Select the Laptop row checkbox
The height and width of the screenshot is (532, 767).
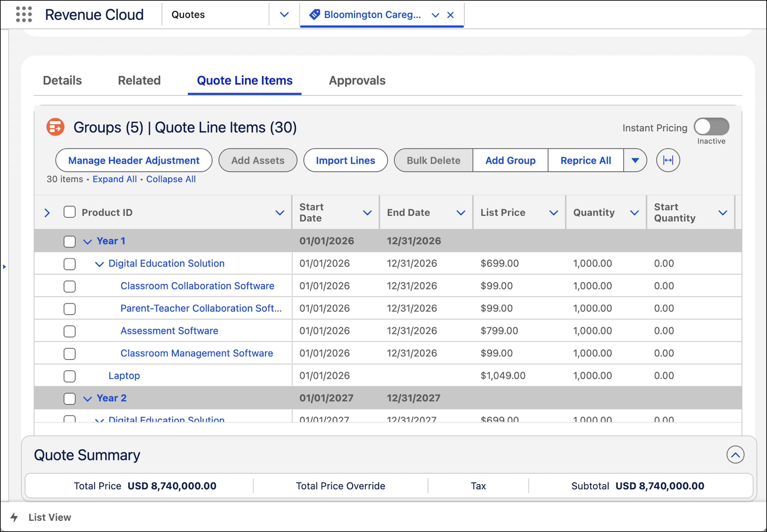[x=69, y=376]
